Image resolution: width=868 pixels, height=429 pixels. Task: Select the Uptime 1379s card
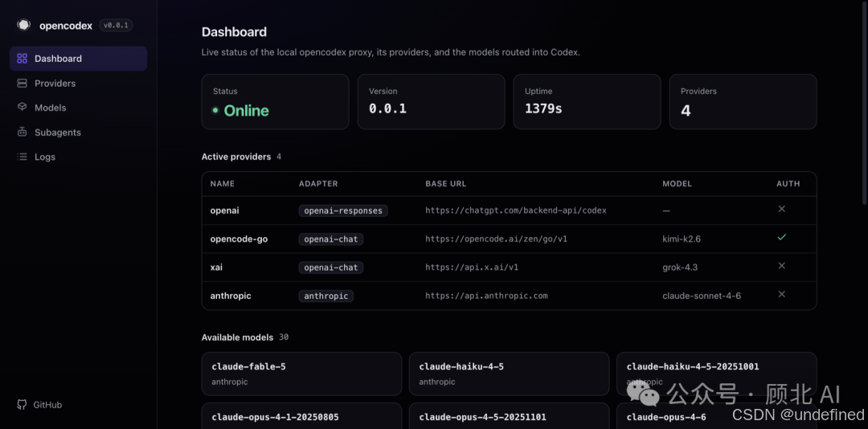point(587,102)
